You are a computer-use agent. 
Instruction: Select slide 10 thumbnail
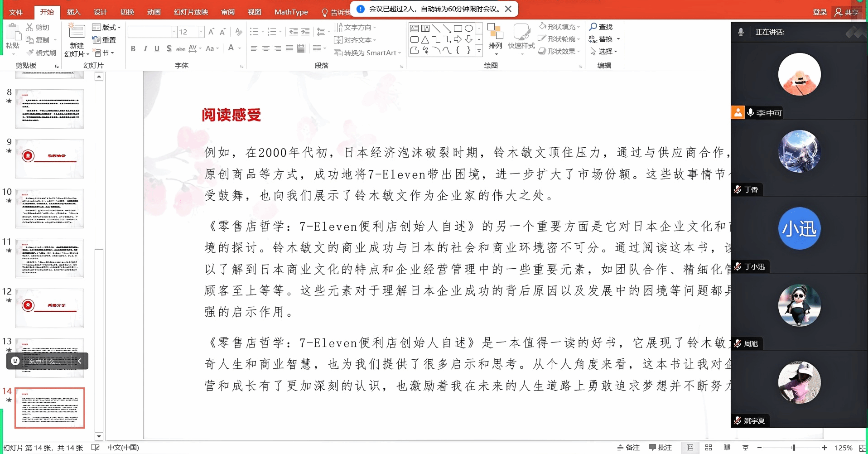pos(49,208)
